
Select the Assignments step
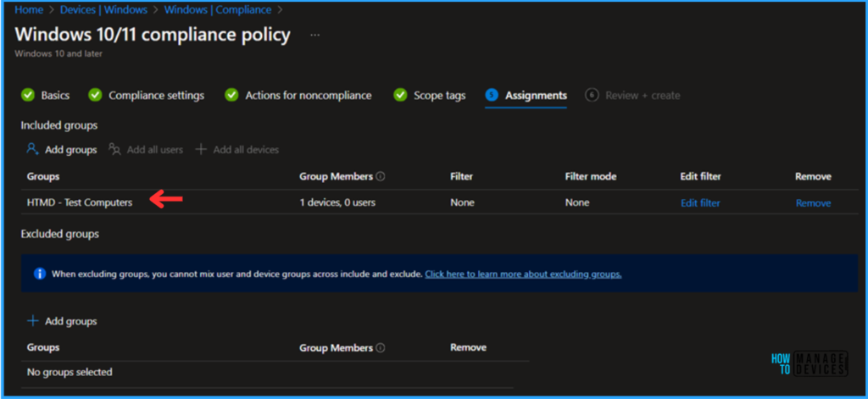536,95
